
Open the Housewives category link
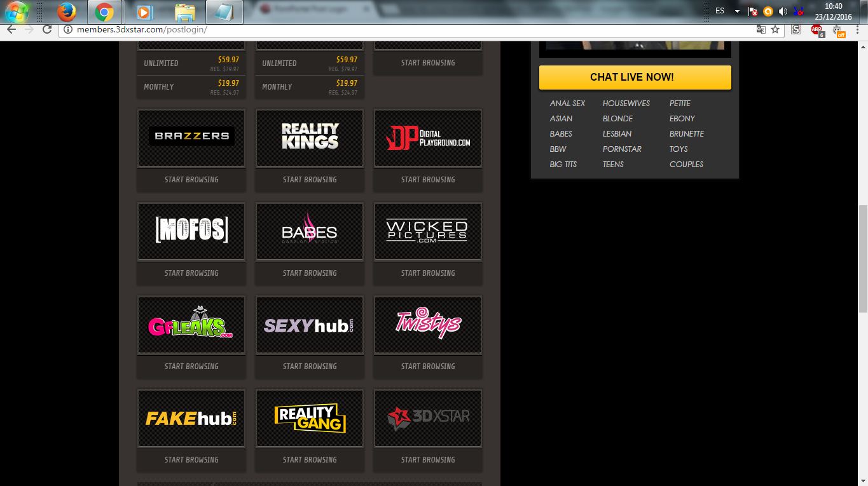click(x=626, y=104)
